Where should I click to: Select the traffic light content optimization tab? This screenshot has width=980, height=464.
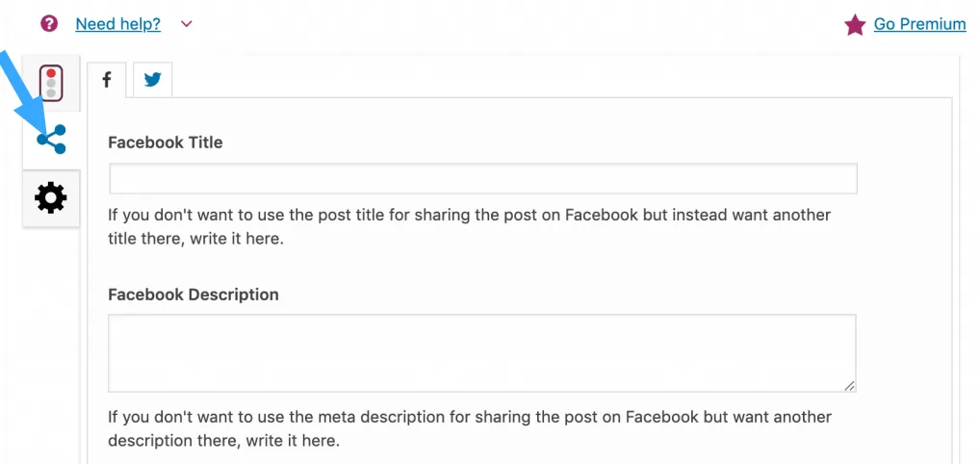point(51,83)
